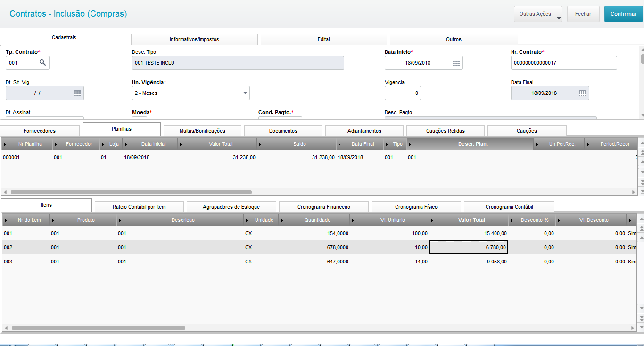The image size is (644, 346).
Task: Switch to Informativos/Impostos tab
Action: click(x=194, y=39)
